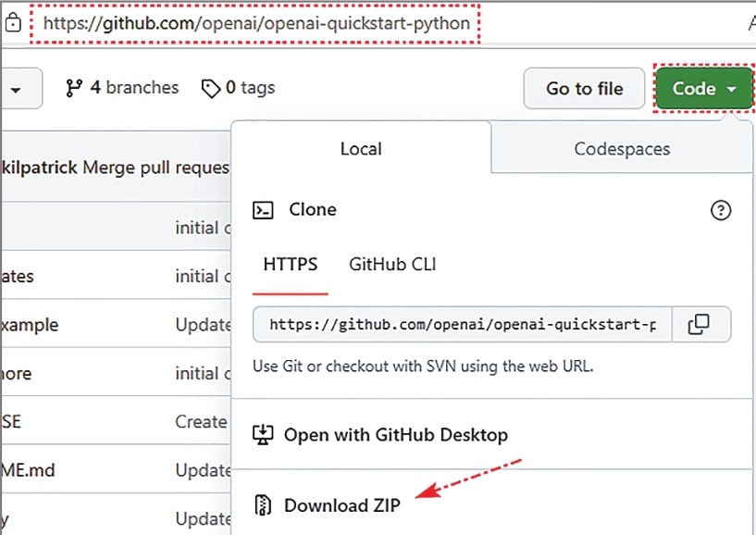This screenshot has width=756, height=535.
Task: Select the HTTPS clone option tab
Action: [x=291, y=265]
